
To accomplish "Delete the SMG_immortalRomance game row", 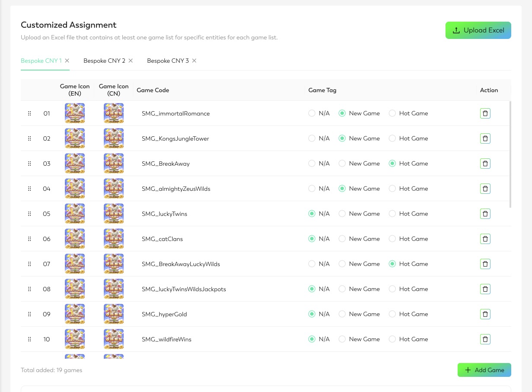I will [x=485, y=113].
